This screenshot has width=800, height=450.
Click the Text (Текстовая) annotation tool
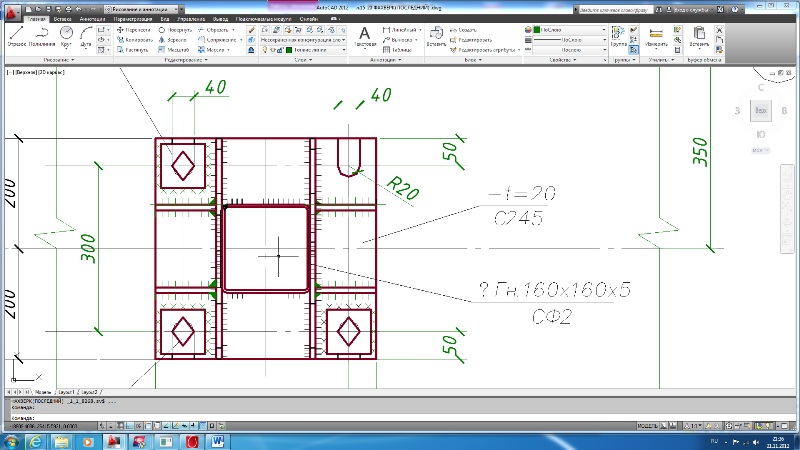click(365, 36)
